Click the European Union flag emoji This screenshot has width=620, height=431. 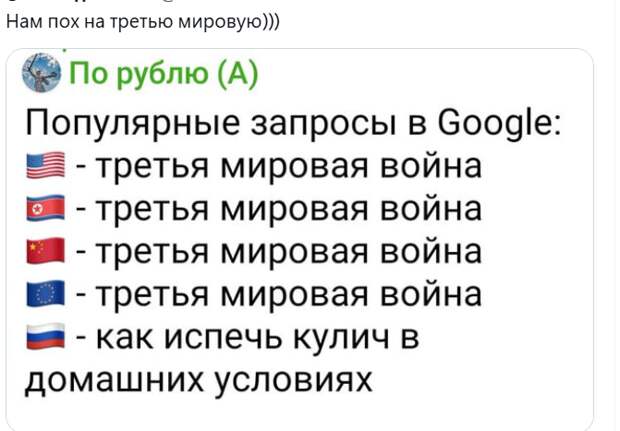[45, 293]
